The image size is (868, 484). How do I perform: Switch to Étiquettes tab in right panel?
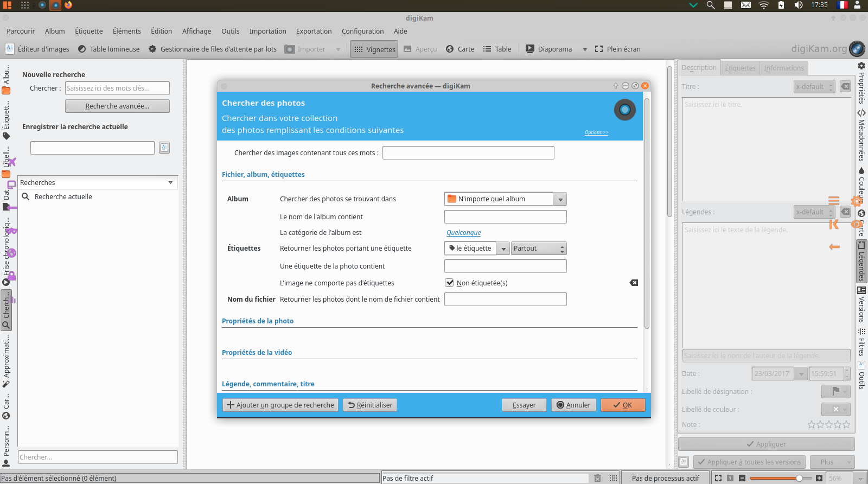click(x=741, y=68)
